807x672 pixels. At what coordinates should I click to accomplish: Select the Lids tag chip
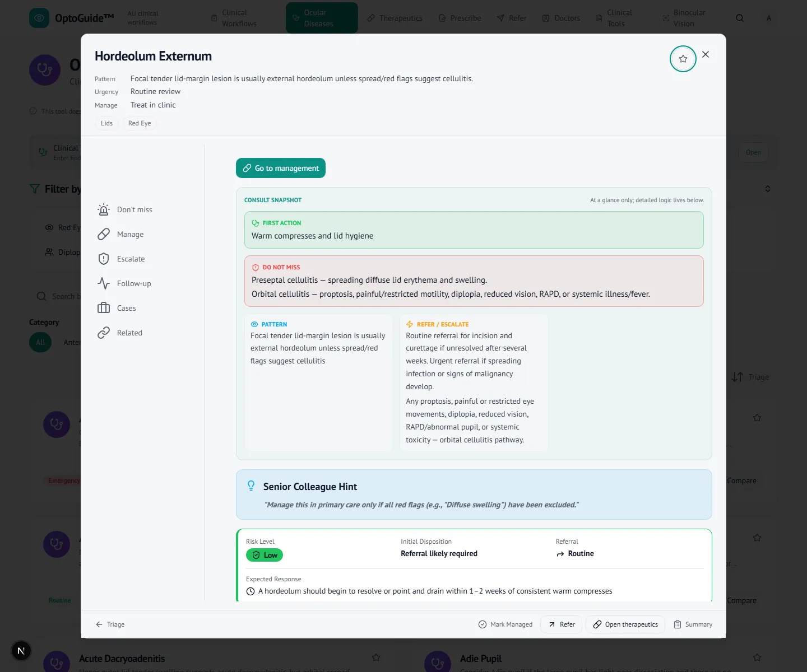pyautogui.click(x=106, y=123)
